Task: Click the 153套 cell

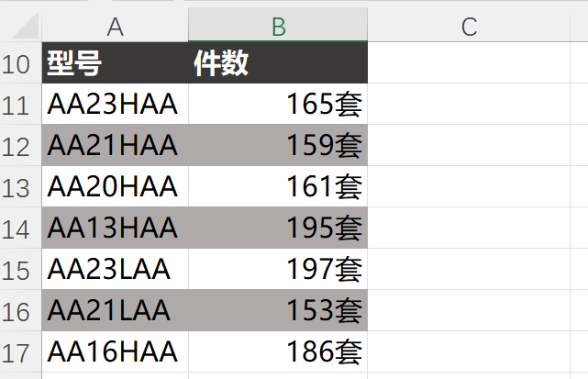Action: [x=278, y=311]
